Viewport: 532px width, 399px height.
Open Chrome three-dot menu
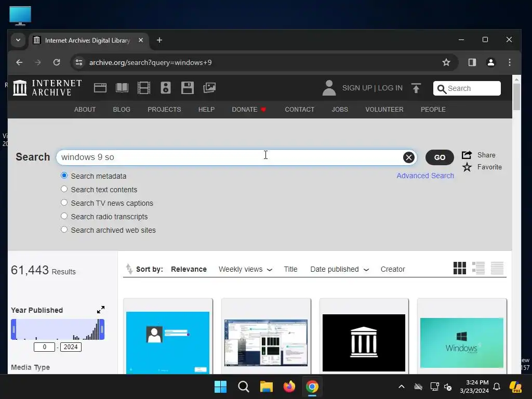point(510,62)
